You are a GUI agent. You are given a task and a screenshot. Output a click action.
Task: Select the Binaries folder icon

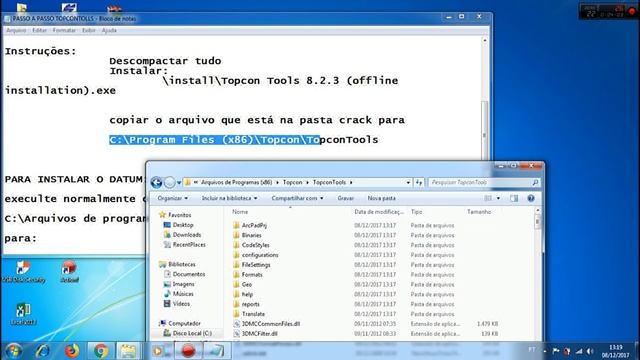point(236,235)
